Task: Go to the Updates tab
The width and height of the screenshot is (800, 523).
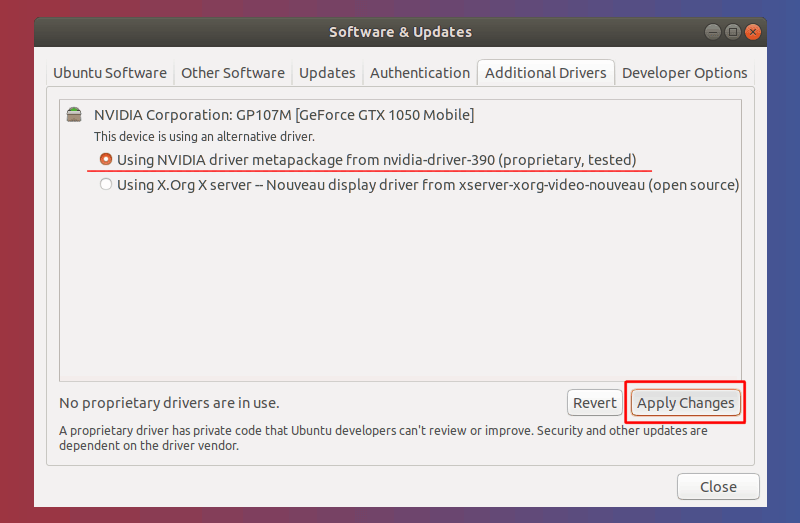Action: [x=327, y=73]
